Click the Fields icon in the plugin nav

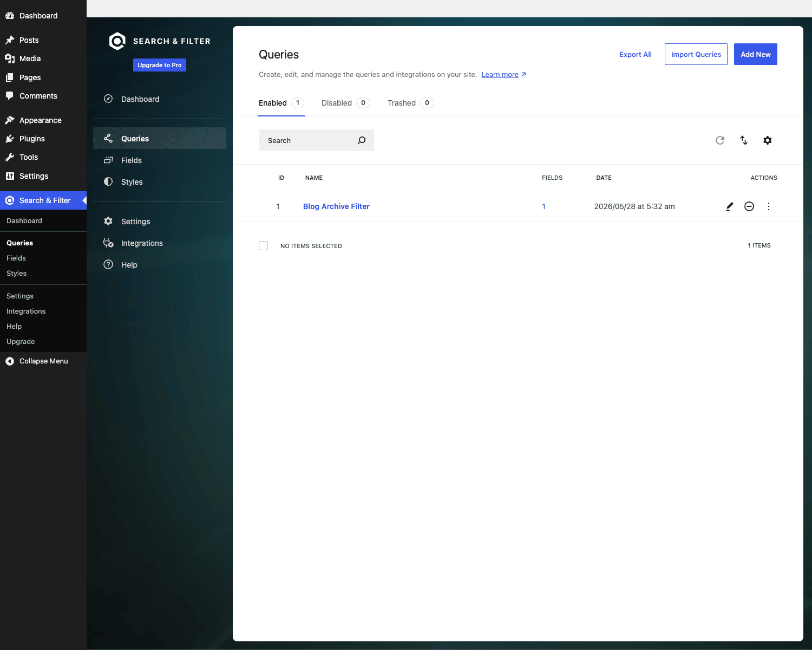click(x=108, y=160)
